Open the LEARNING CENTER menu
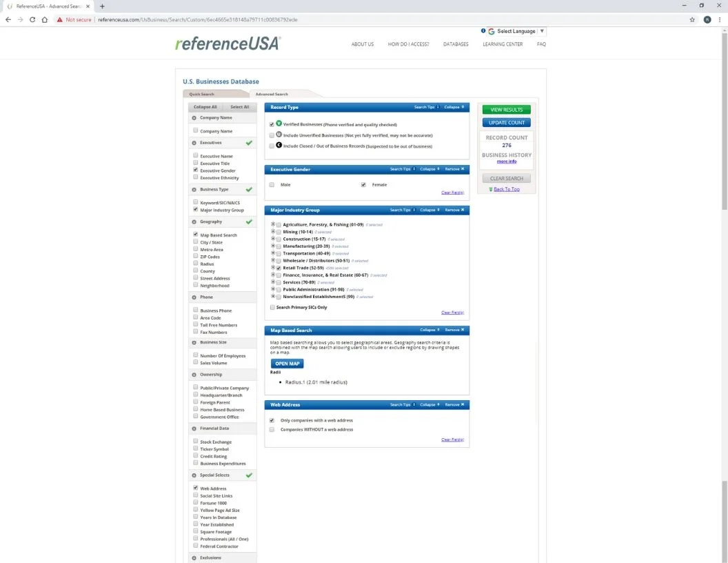 503,44
